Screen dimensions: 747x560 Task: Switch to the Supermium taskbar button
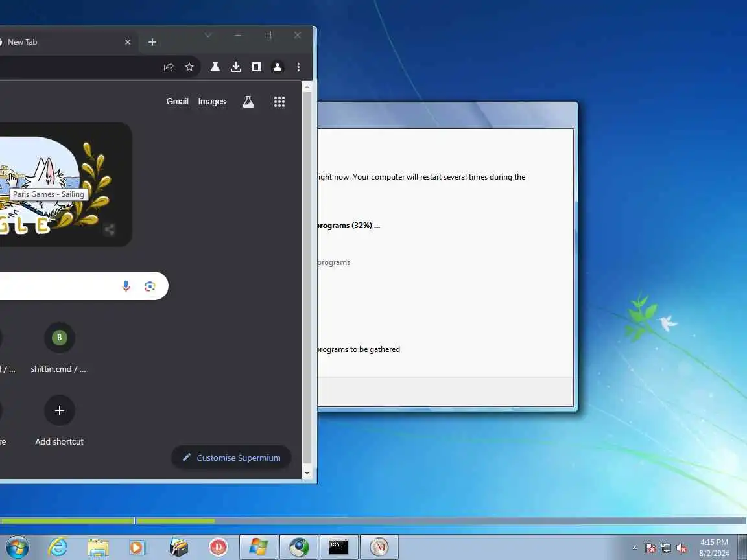pos(299,547)
